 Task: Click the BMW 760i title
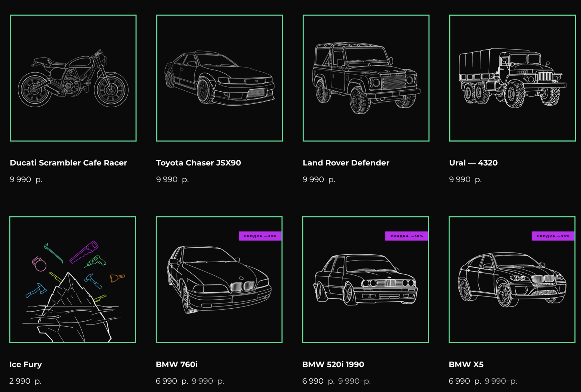(x=177, y=364)
